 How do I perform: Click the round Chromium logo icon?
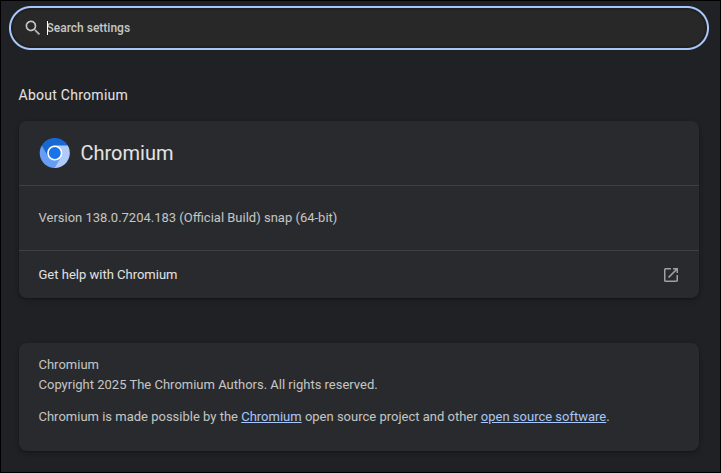tap(54, 153)
